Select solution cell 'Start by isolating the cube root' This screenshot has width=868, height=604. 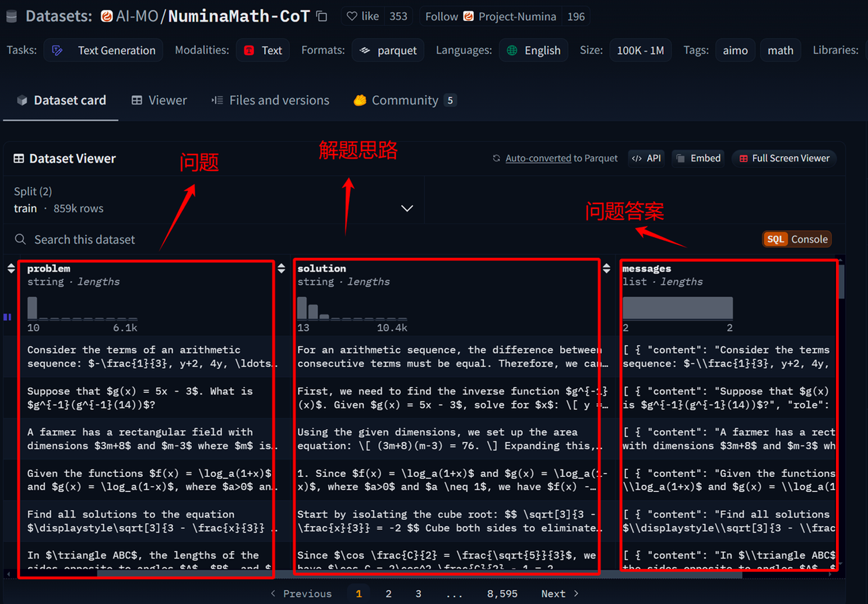(452, 521)
